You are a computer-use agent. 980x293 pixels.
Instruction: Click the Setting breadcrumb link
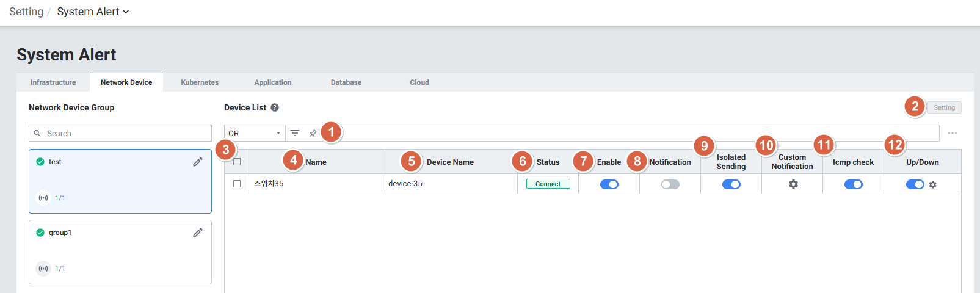pos(26,12)
